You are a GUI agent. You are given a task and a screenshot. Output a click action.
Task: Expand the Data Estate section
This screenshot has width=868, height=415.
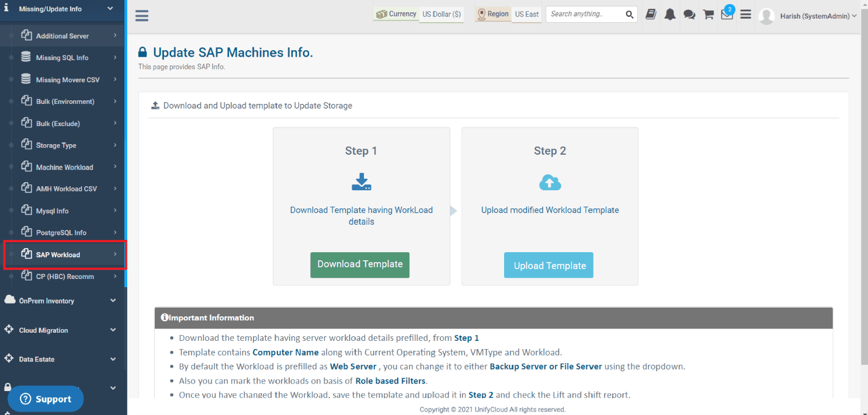(63, 359)
